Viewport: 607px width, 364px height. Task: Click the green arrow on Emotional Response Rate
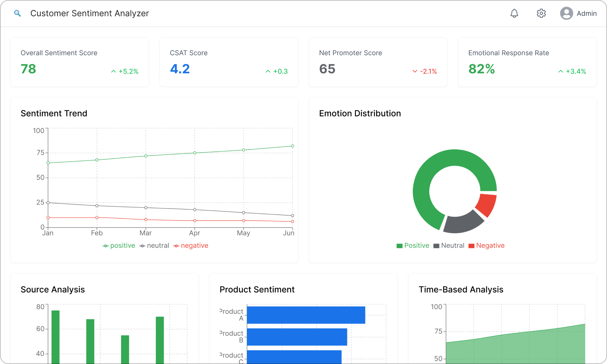[560, 71]
